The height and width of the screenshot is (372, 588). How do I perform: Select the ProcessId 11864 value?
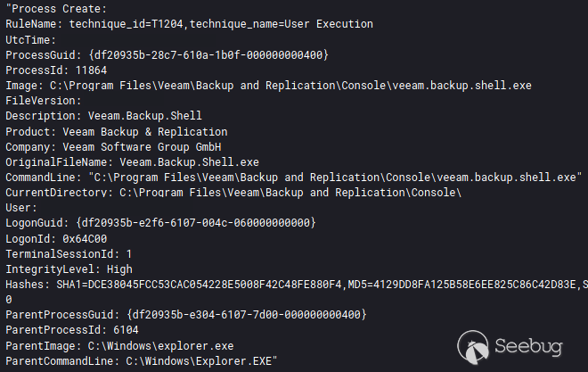point(94,70)
